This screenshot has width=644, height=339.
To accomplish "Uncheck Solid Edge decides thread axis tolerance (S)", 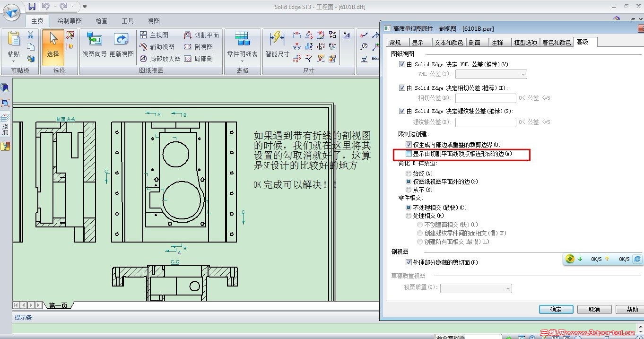I will click(x=402, y=111).
